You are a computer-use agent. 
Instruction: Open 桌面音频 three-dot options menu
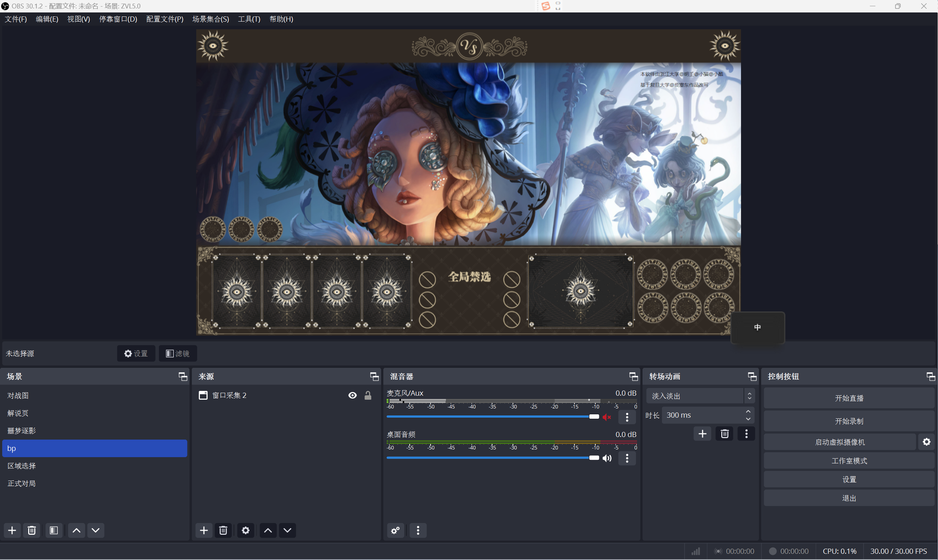point(627,458)
